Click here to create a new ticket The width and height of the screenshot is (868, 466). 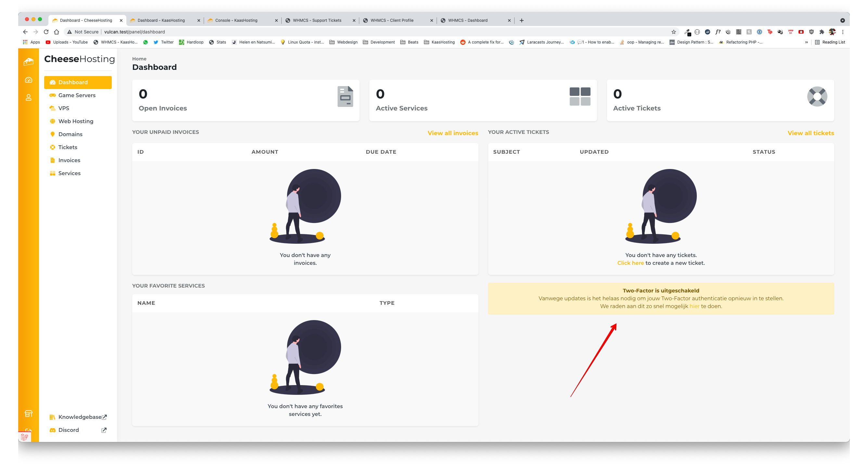[630, 263]
